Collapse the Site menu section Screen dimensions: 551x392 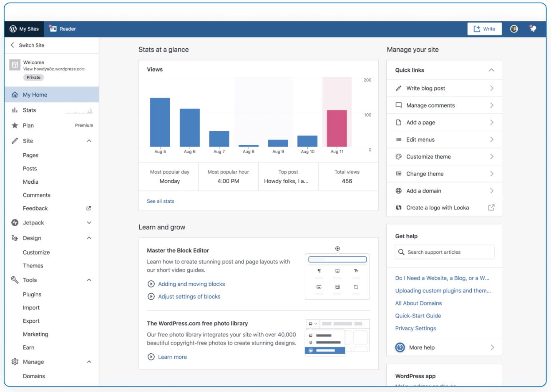pos(89,141)
